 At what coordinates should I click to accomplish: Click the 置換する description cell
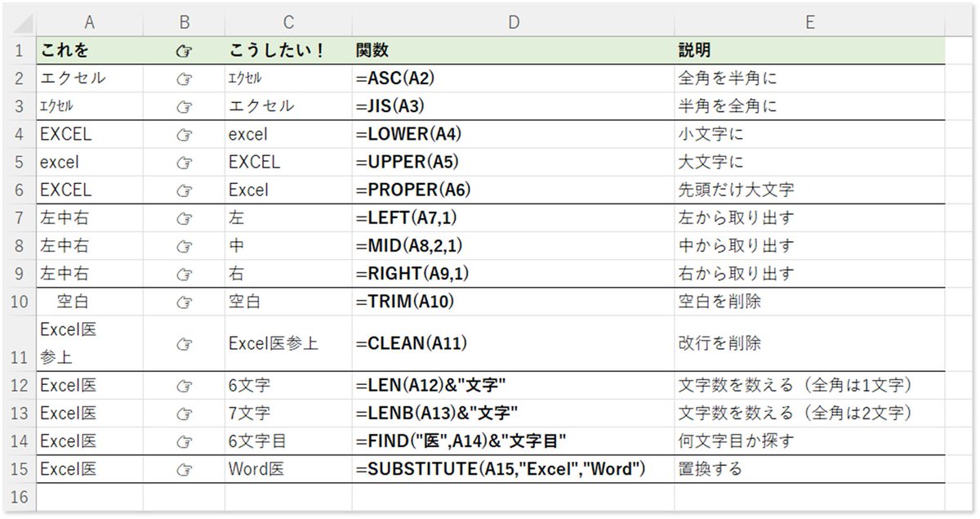(809, 469)
